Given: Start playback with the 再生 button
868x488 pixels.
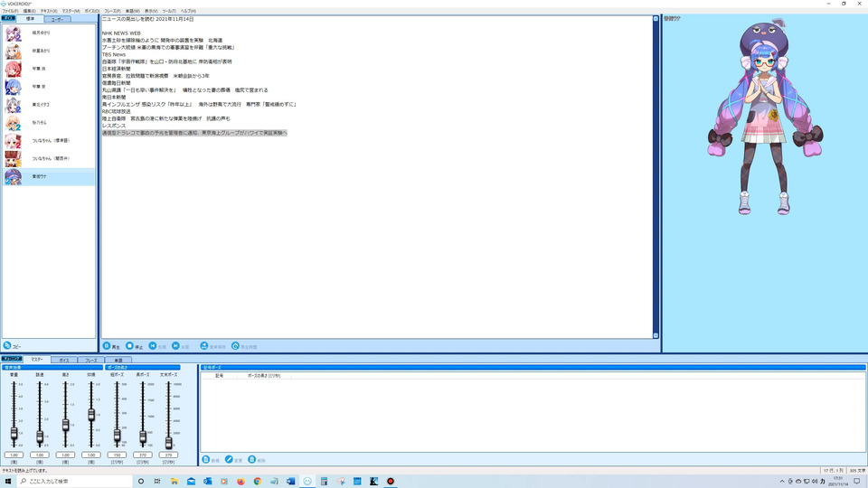Looking at the screenshot, I should [x=111, y=346].
